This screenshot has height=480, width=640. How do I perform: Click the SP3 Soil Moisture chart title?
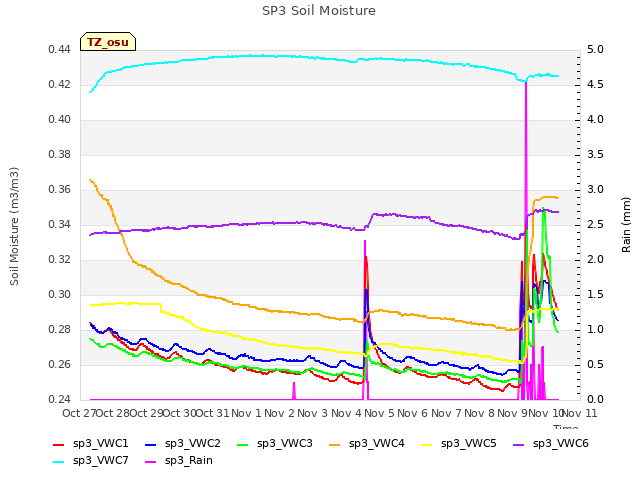pyautogui.click(x=319, y=11)
